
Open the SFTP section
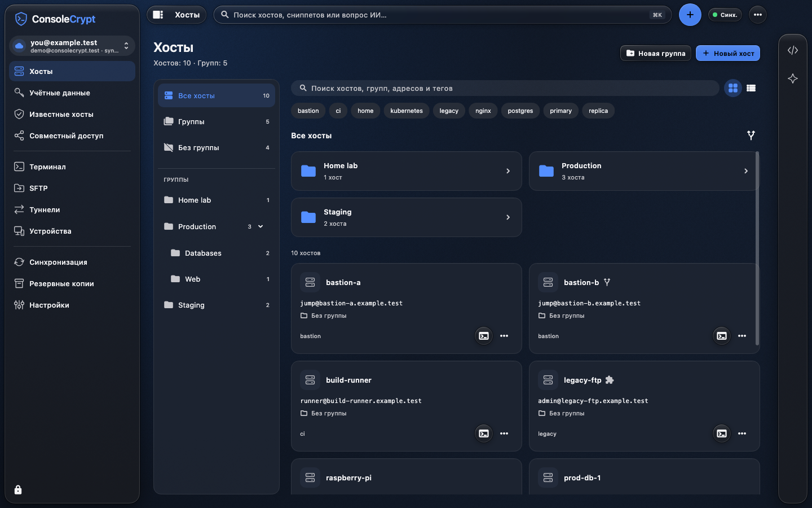[x=72, y=188]
